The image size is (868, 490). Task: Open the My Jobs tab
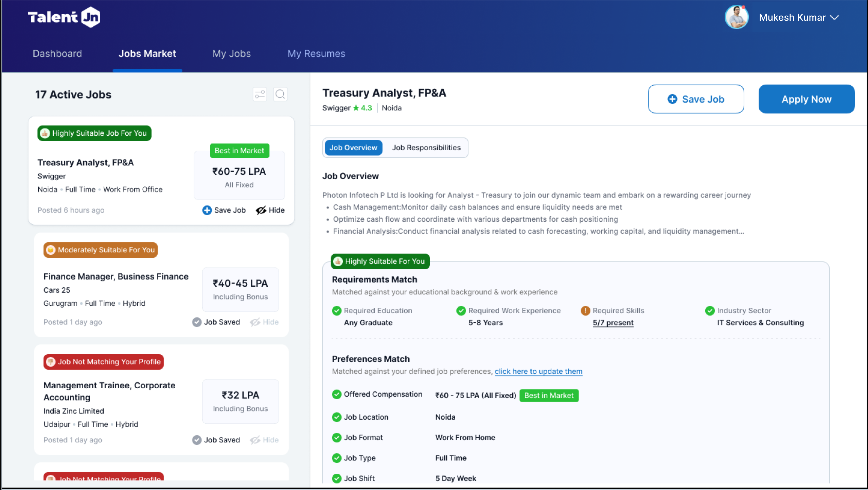click(x=231, y=53)
